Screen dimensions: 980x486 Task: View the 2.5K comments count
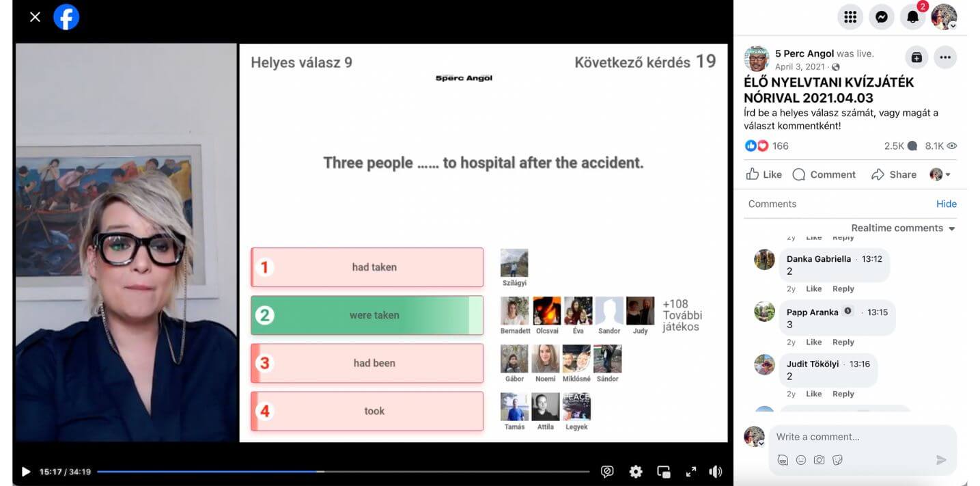(899, 146)
